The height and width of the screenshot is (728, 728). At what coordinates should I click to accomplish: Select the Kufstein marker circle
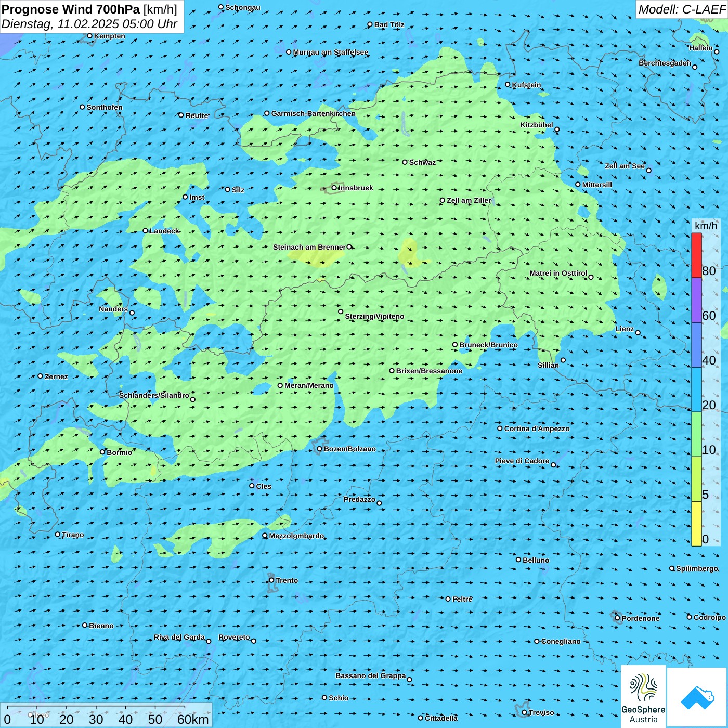[x=508, y=84]
